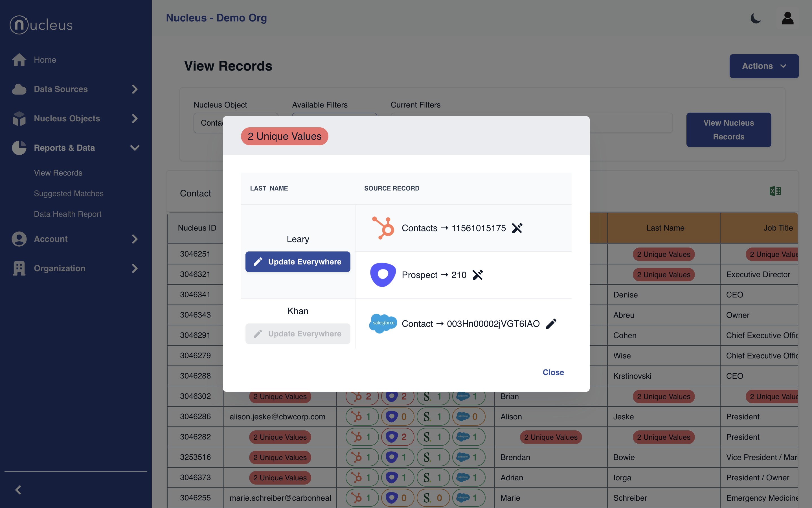
Task: Click Update Everywhere for Leary
Action: pos(298,262)
